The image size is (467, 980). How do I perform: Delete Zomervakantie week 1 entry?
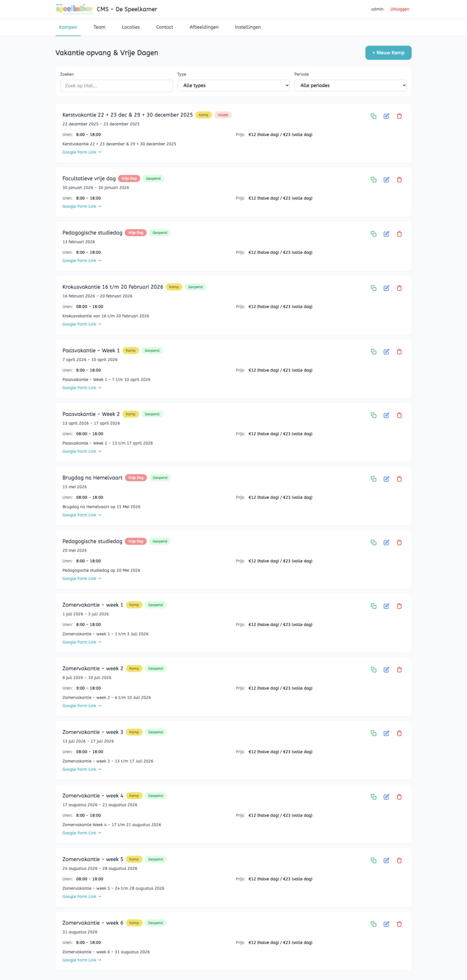point(399,606)
